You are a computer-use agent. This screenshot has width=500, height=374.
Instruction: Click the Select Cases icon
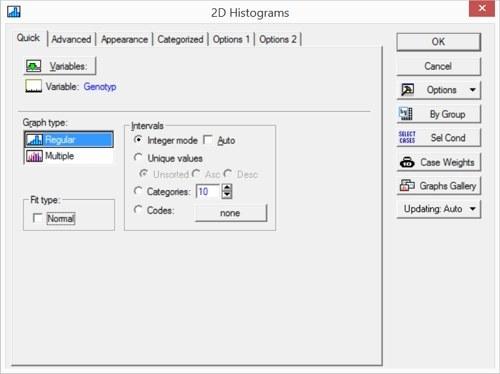point(407,138)
